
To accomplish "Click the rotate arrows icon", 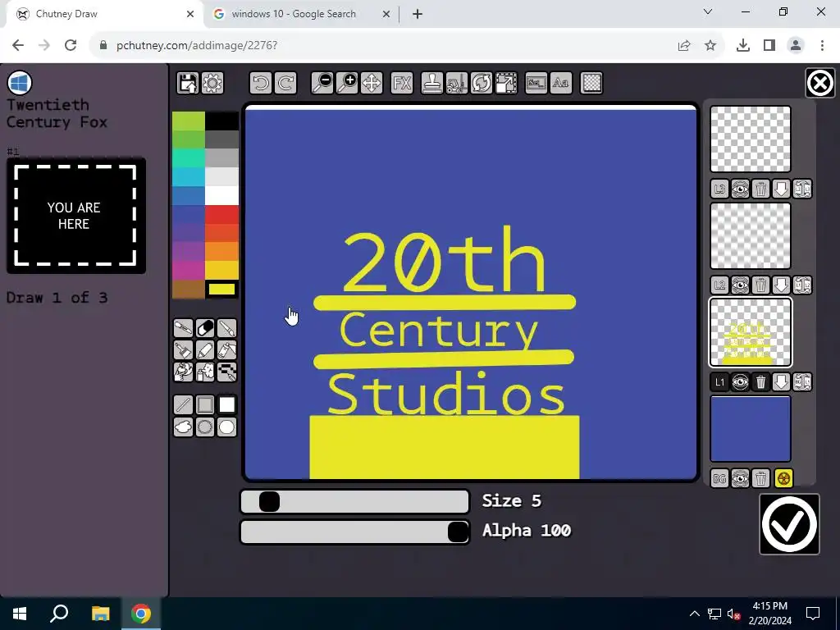I will [x=481, y=83].
